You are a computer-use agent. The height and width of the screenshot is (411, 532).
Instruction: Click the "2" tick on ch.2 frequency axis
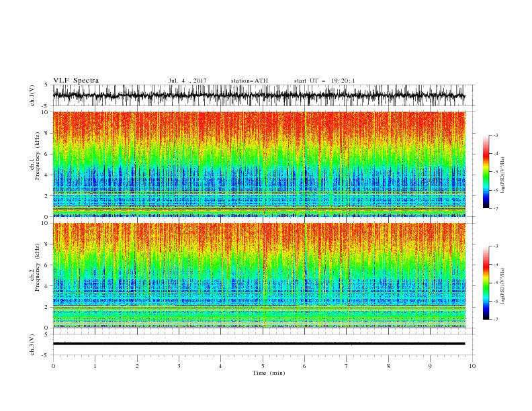[x=46, y=307]
